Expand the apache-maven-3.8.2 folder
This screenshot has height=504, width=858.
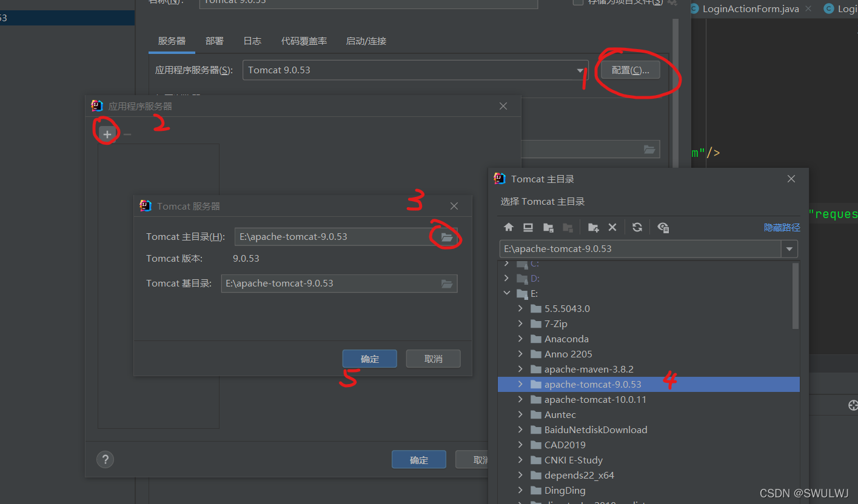520,370
